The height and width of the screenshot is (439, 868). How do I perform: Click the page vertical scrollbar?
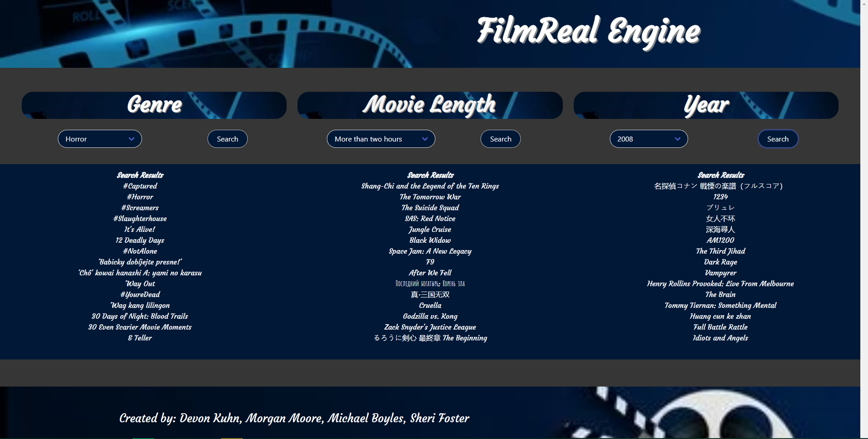[x=864, y=219]
